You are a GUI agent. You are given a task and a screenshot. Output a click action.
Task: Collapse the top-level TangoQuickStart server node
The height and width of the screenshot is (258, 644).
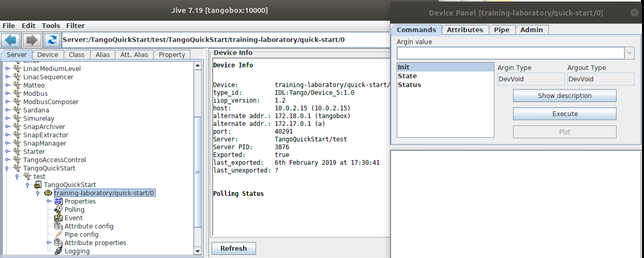[7, 168]
